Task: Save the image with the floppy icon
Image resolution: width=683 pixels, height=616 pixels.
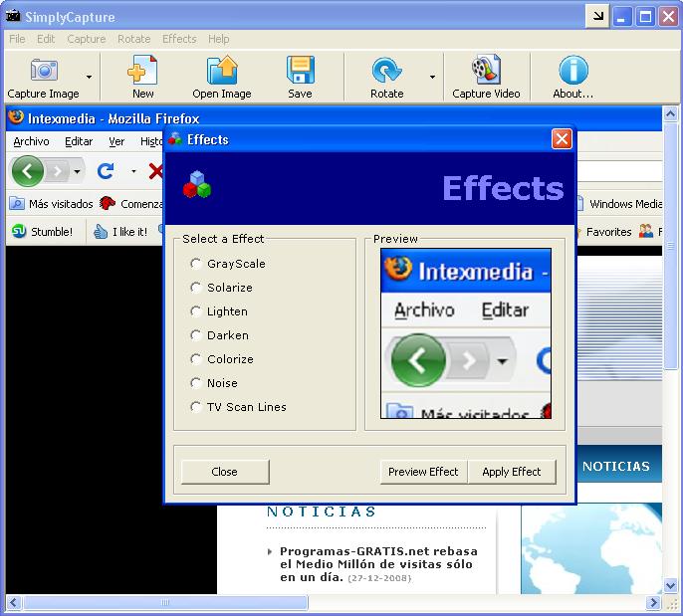Action: pos(300,70)
